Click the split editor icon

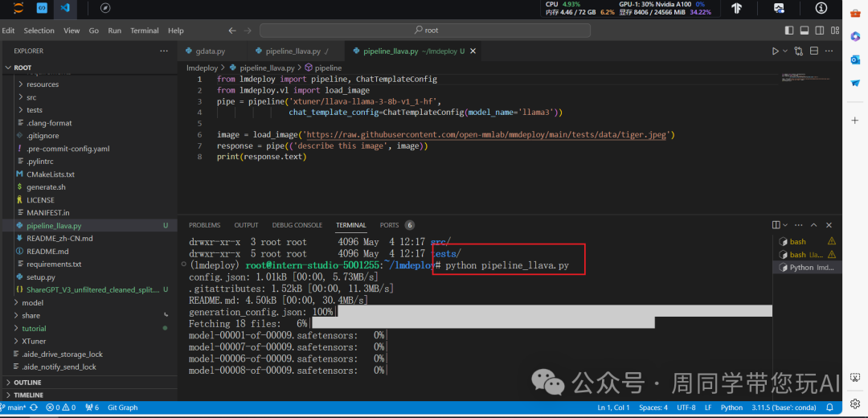click(813, 51)
